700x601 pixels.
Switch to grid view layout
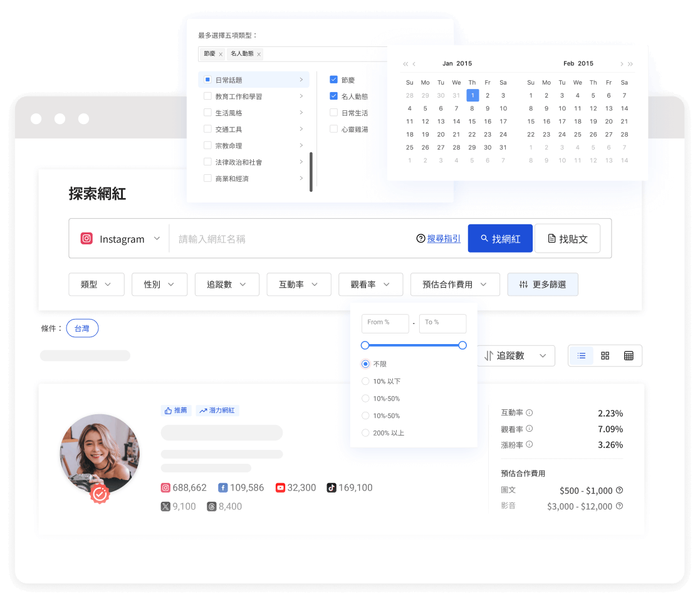click(x=605, y=355)
